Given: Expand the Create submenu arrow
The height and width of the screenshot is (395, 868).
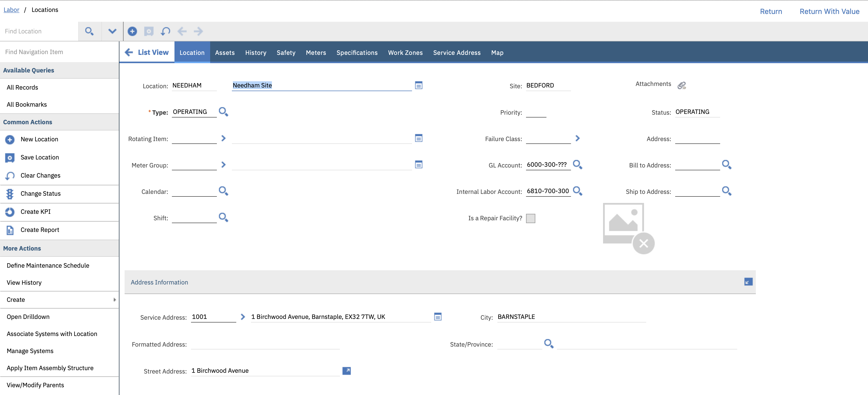Looking at the screenshot, I should point(115,299).
